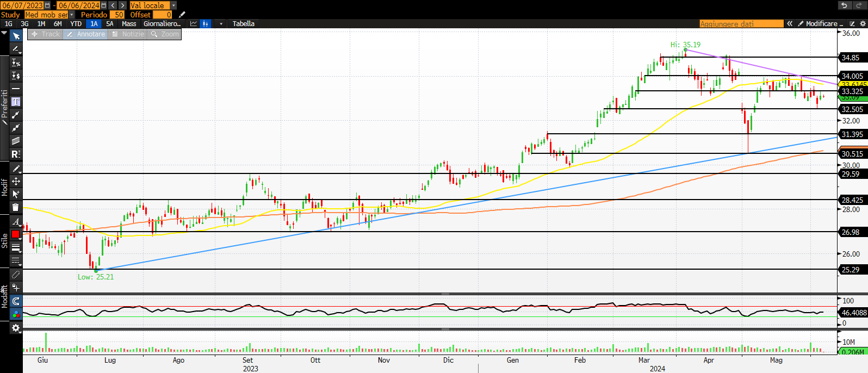Open the start date calendar picker

(x=47, y=5)
